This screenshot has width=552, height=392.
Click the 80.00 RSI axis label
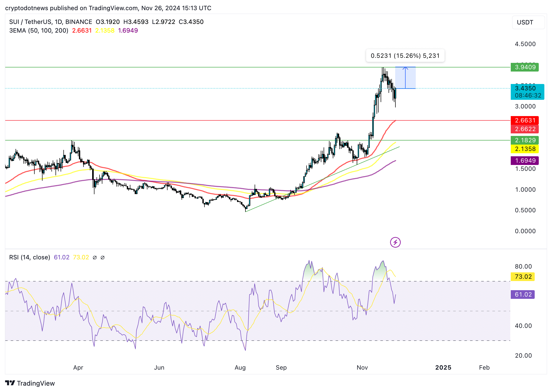[523, 267]
